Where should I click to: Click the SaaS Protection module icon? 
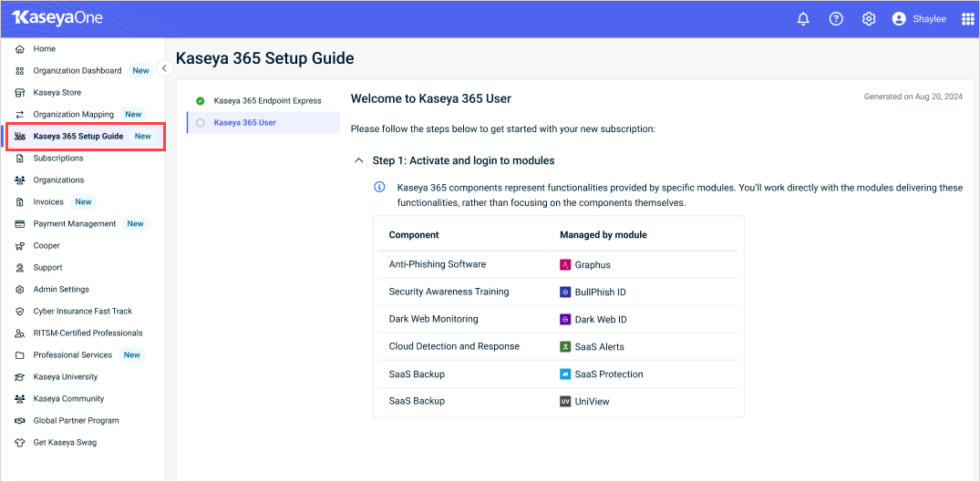(565, 374)
